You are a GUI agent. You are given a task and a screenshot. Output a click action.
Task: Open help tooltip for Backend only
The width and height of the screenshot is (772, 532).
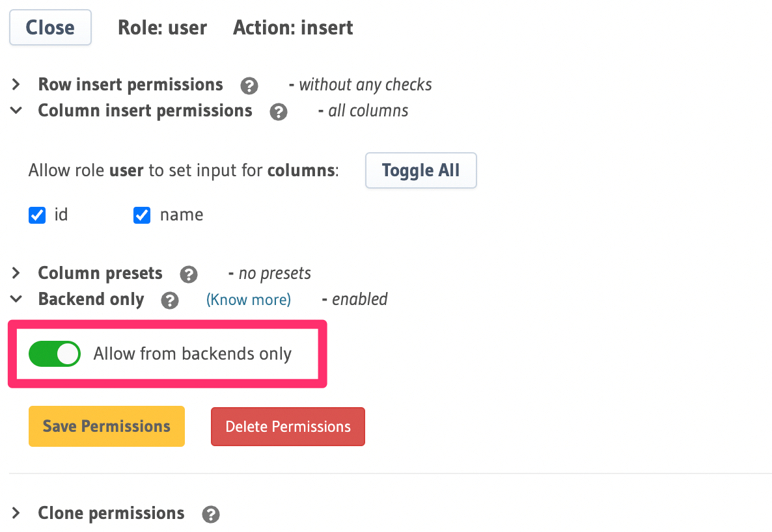(170, 300)
